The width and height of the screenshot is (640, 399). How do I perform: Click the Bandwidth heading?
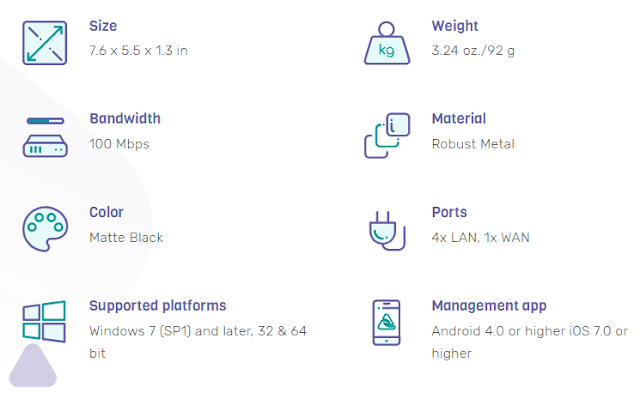125,119
